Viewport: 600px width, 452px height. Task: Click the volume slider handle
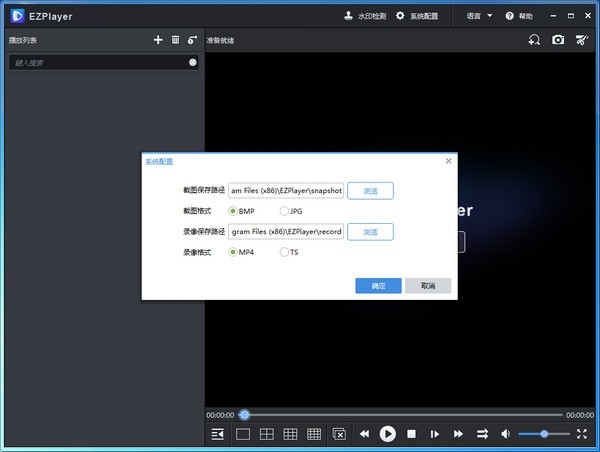click(x=544, y=434)
